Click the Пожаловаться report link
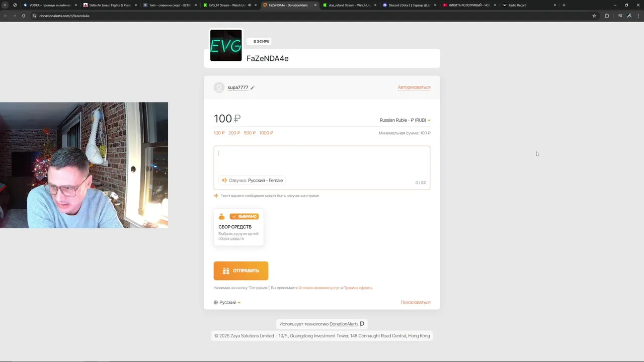The image size is (644, 362). point(416,303)
